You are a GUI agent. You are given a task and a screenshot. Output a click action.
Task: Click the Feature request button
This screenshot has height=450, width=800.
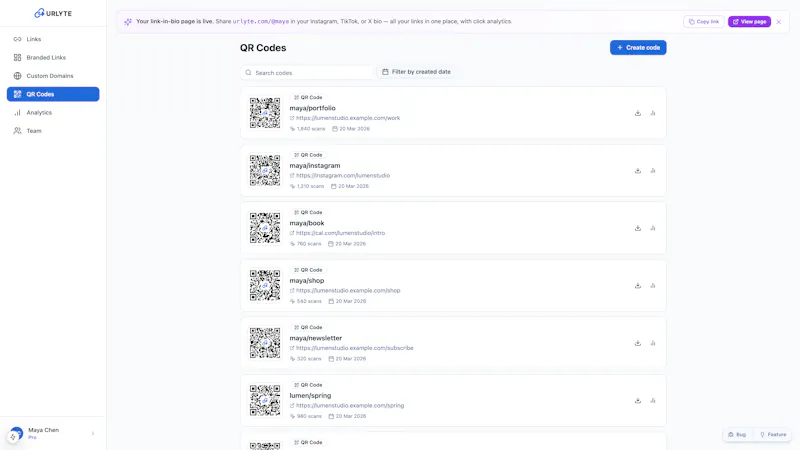pyautogui.click(x=773, y=435)
